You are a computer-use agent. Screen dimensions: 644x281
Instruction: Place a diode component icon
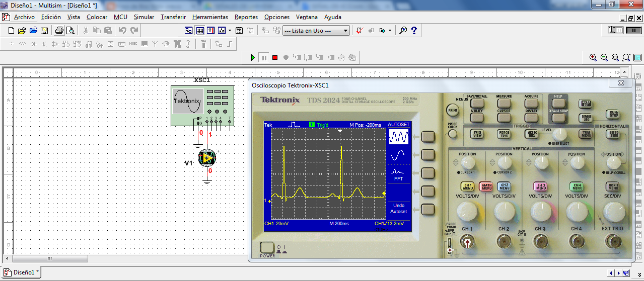tap(33, 44)
